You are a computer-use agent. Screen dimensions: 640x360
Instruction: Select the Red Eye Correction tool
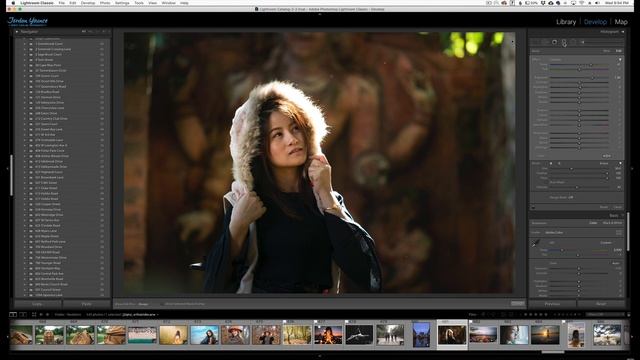click(x=554, y=42)
